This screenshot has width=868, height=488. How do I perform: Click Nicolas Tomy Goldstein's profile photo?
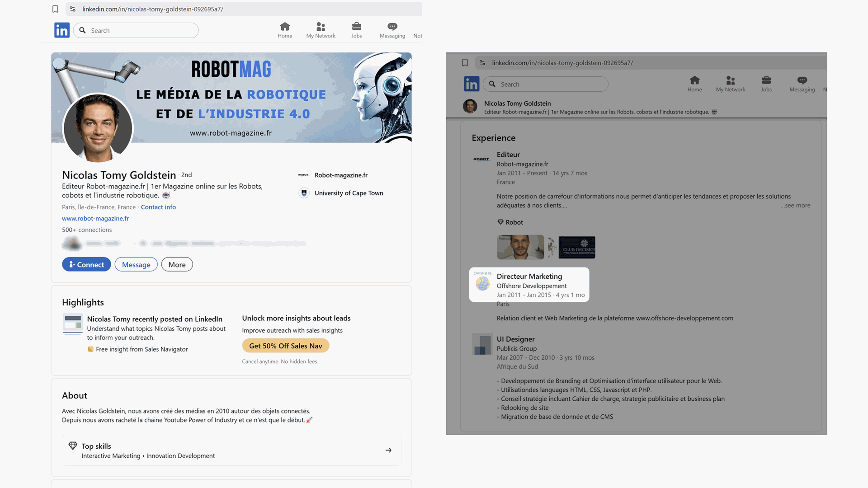pyautogui.click(x=98, y=128)
